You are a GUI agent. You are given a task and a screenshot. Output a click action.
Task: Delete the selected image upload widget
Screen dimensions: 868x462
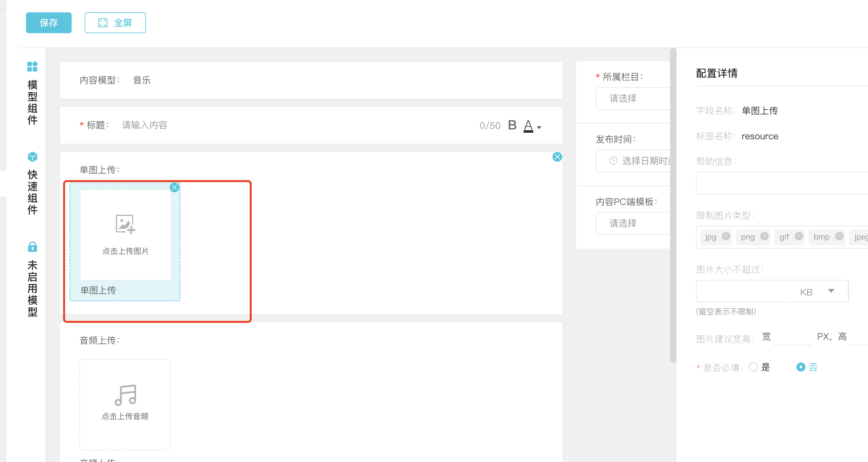pyautogui.click(x=174, y=187)
